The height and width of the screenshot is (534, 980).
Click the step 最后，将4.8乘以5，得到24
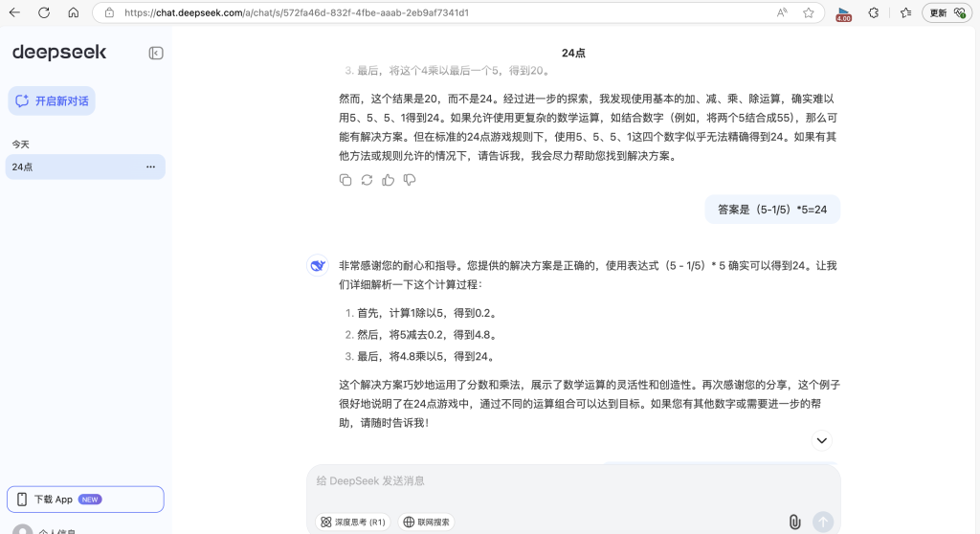click(428, 356)
